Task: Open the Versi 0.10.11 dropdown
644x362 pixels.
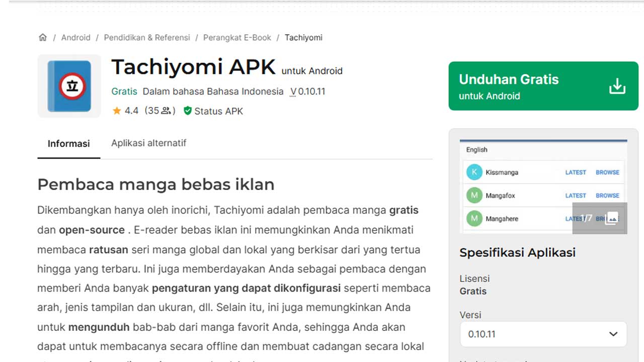Action: coord(543,334)
